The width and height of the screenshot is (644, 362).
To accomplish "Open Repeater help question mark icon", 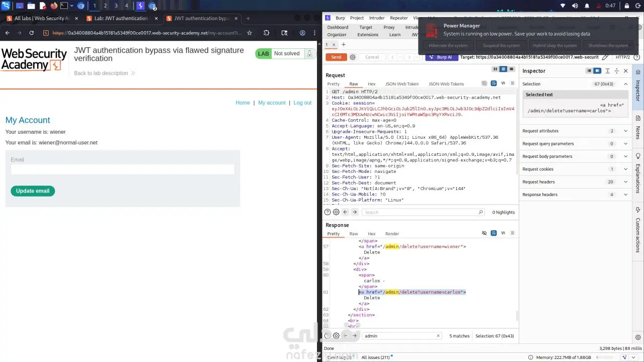I will (638, 57).
